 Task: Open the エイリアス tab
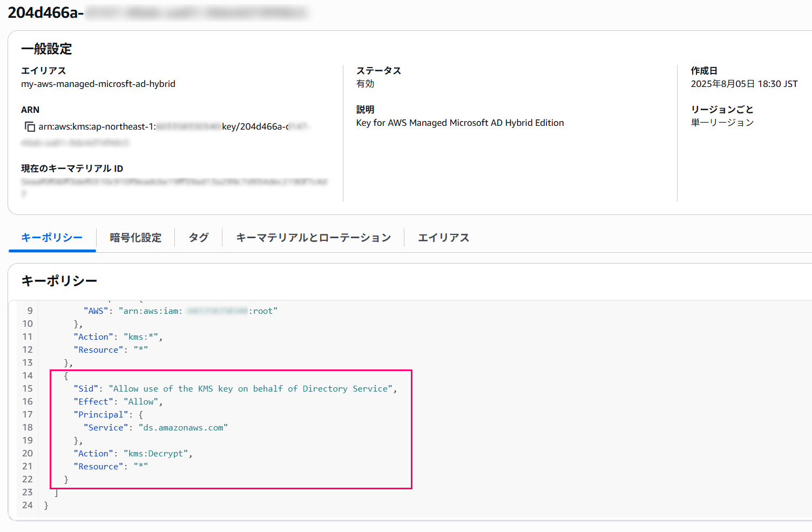click(444, 238)
